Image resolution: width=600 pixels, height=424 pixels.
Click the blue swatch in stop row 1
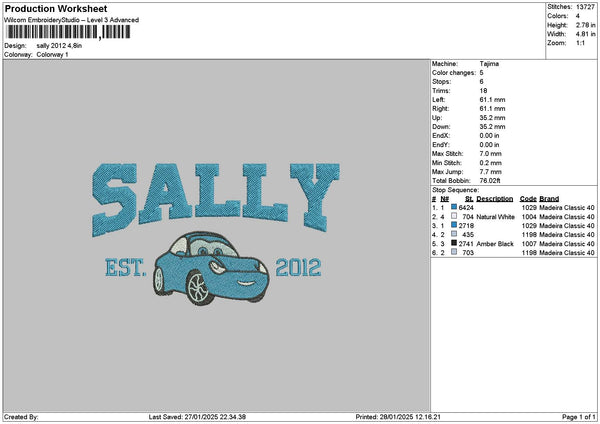pyautogui.click(x=454, y=207)
